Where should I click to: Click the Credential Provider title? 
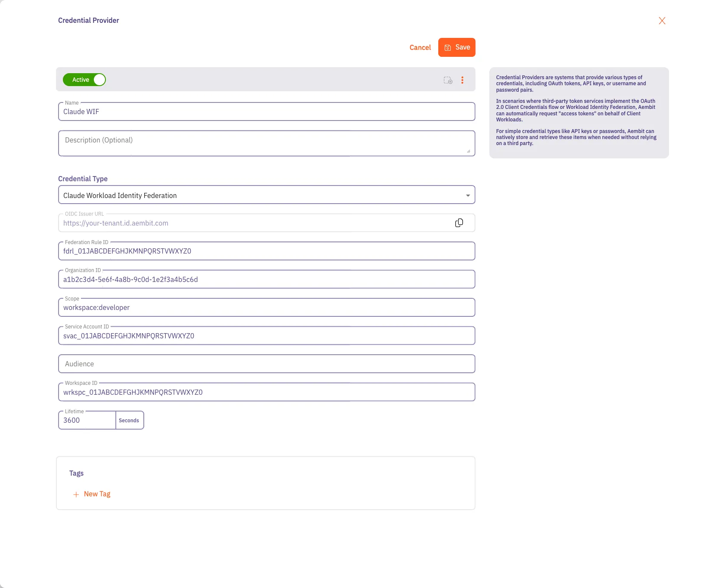[88, 20]
